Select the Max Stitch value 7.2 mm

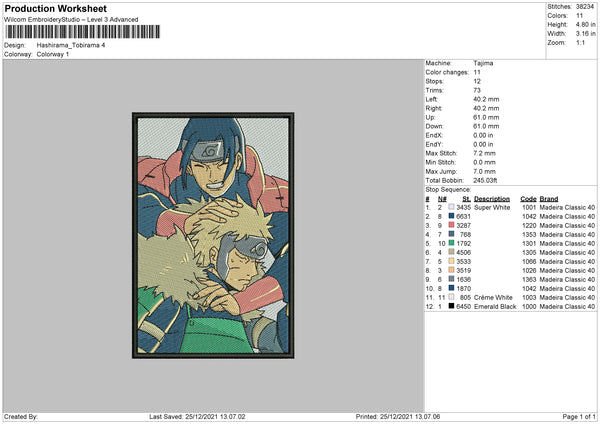coord(484,153)
